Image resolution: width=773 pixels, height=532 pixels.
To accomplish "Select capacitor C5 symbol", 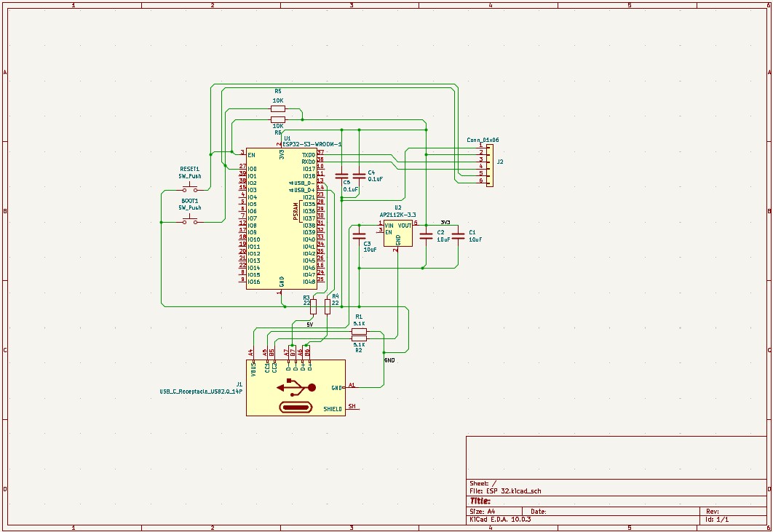I will click(x=341, y=175).
